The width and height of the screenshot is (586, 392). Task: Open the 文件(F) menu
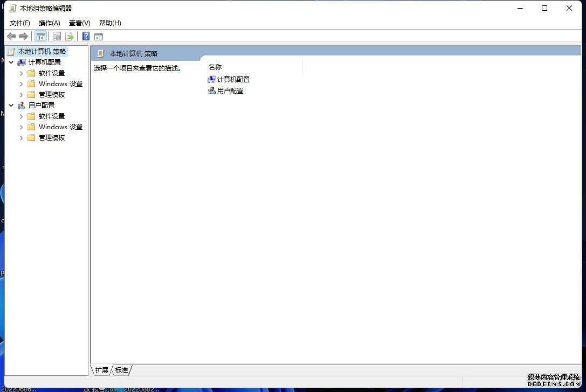20,23
